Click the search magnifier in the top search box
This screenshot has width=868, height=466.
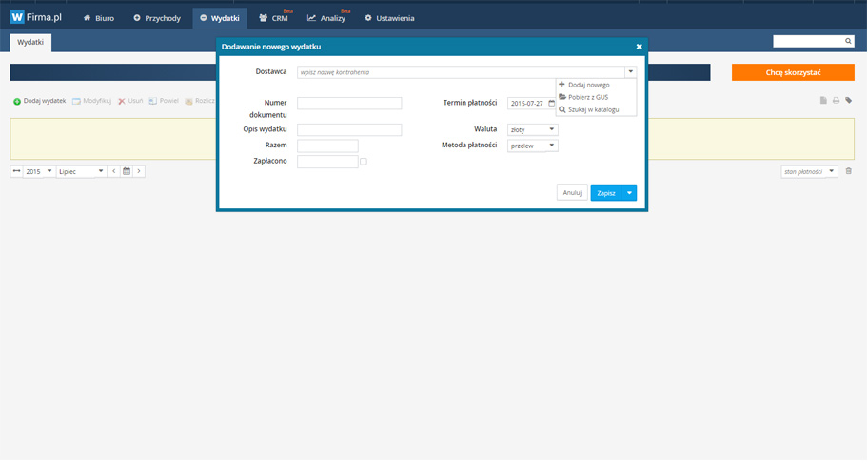[848, 42]
